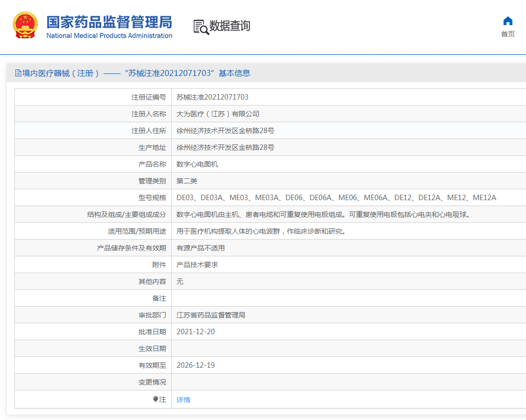
Task: Click the 结构及组成/主要组成成分 label
Action: click(x=127, y=215)
